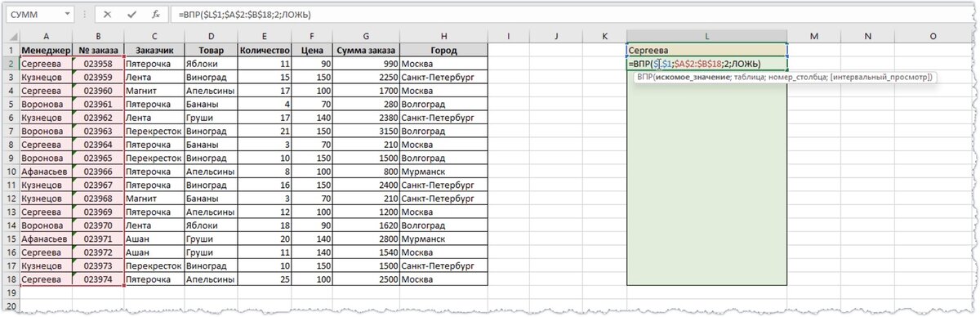Click the Цена header cell
Viewport: 980px width, 317px height.
click(313, 50)
